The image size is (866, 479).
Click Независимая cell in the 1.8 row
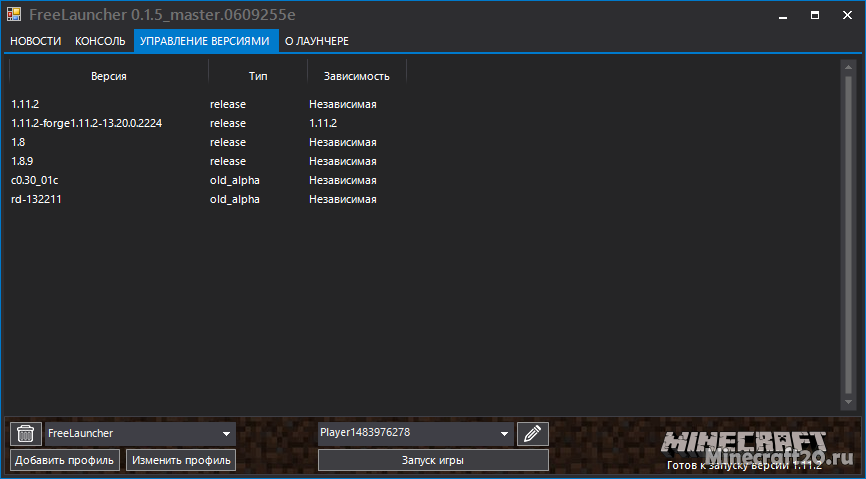pyautogui.click(x=343, y=143)
